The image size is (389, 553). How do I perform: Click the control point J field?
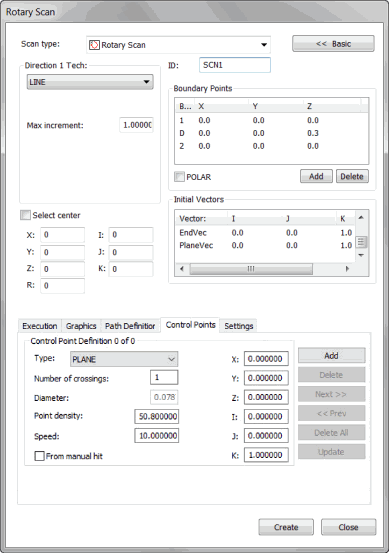tap(266, 436)
